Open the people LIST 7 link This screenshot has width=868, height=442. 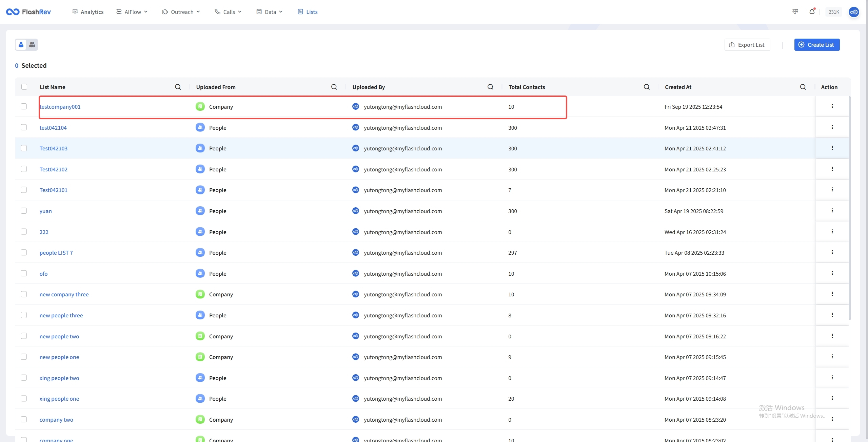coord(56,253)
